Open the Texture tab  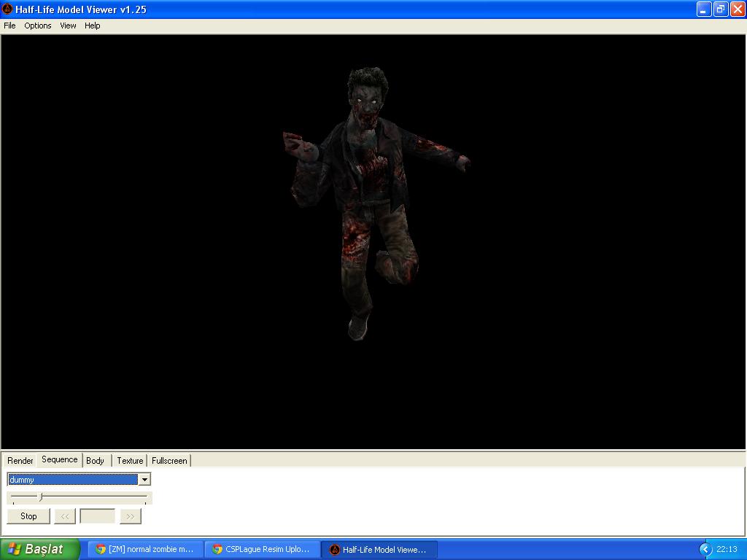pyautogui.click(x=130, y=461)
